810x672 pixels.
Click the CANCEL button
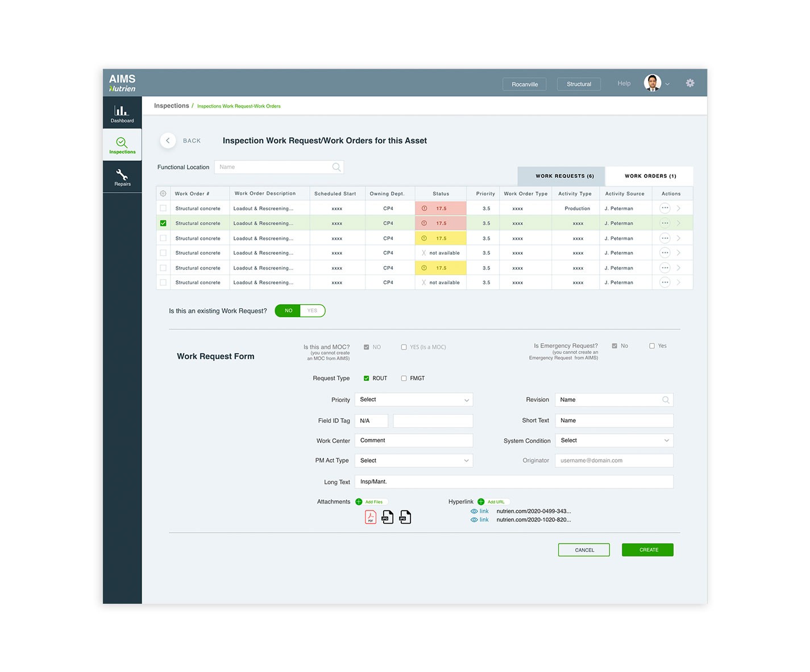(x=584, y=550)
